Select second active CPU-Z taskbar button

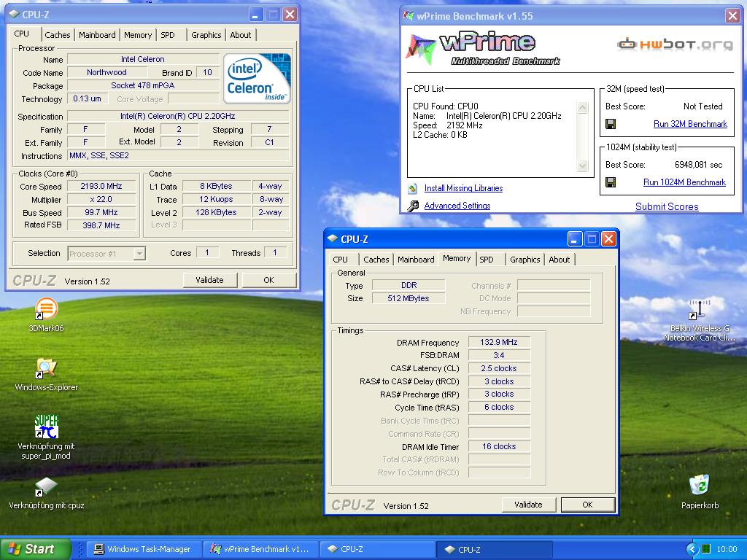(x=494, y=549)
